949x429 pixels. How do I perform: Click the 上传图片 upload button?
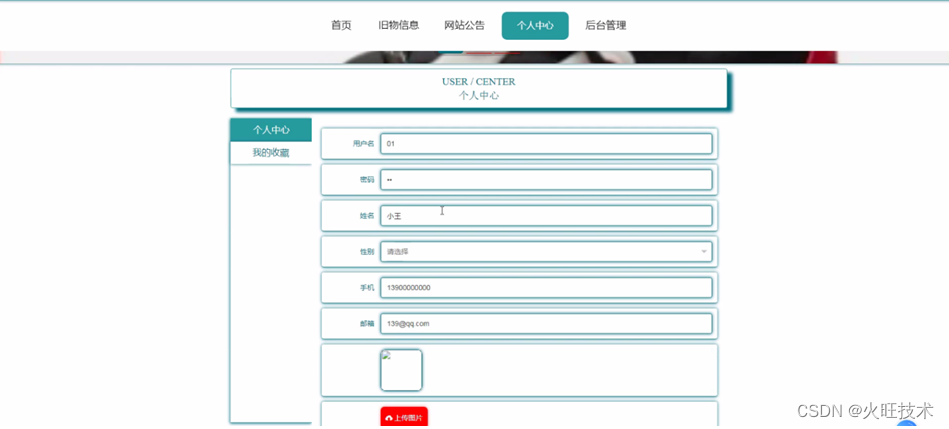(x=404, y=418)
